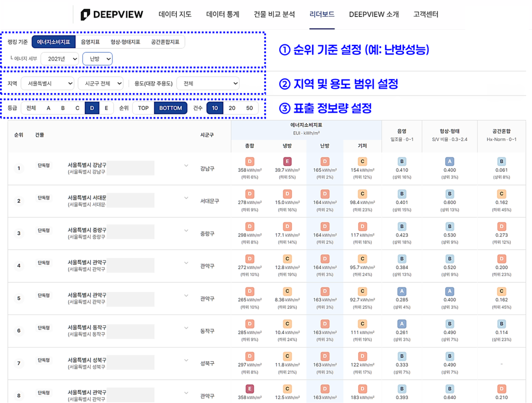532x403 pixels.
Task: Click the A grade badge in rank 6's 음영 column
Action: [x=402, y=324]
